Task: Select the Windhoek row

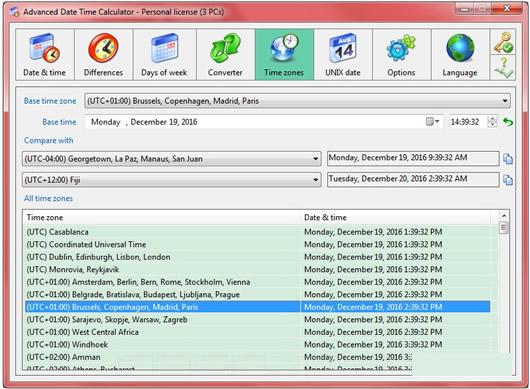Action: coord(257,344)
